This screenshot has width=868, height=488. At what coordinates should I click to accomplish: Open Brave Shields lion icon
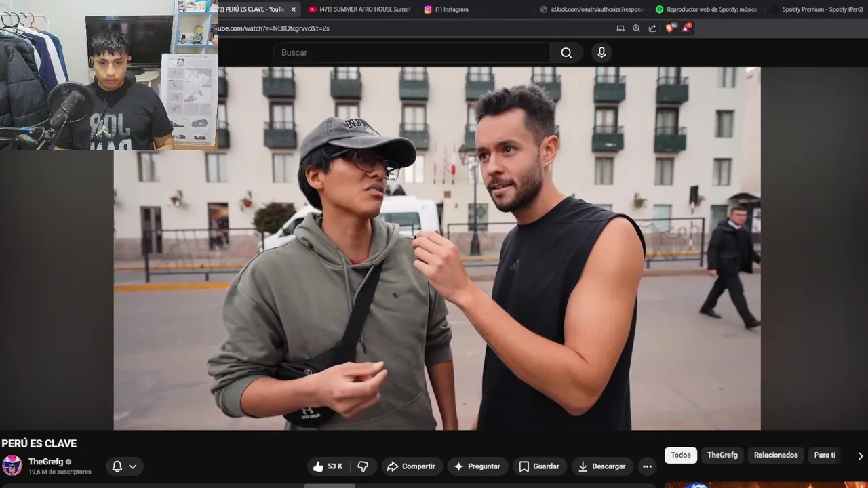[x=671, y=28]
